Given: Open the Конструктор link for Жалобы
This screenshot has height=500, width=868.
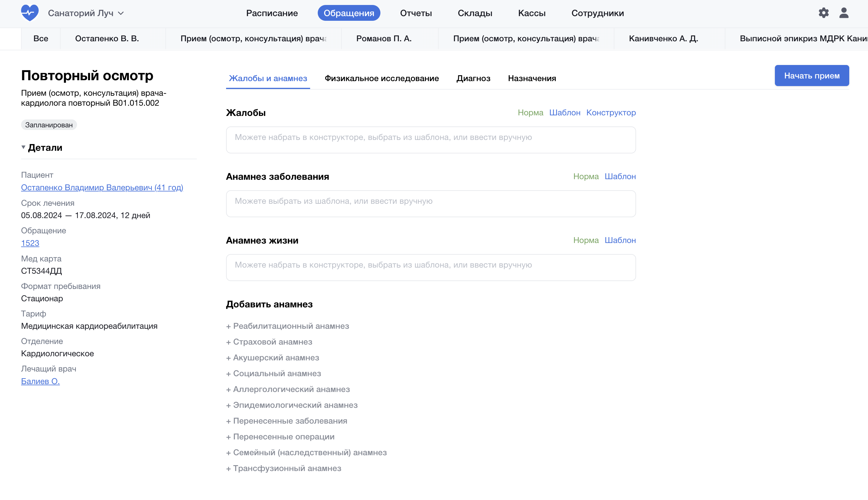Looking at the screenshot, I should point(611,113).
